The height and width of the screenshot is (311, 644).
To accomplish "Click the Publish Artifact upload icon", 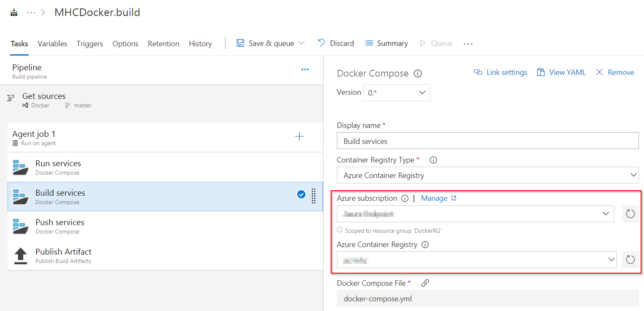I will tap(20, 255).
